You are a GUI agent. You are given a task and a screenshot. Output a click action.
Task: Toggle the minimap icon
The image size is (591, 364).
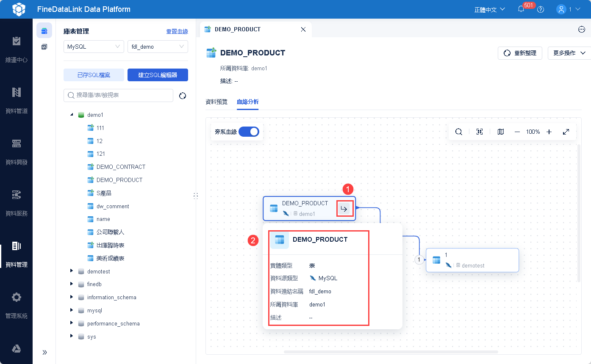coord(501,132)
